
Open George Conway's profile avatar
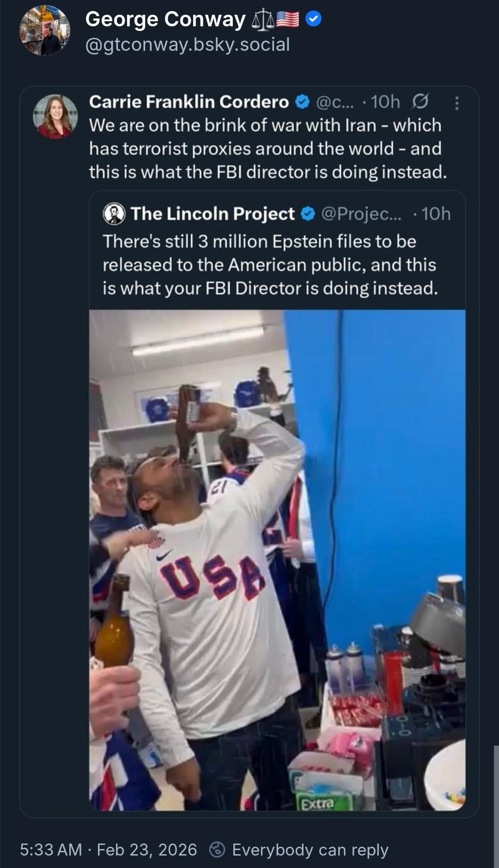pos(44,31)
